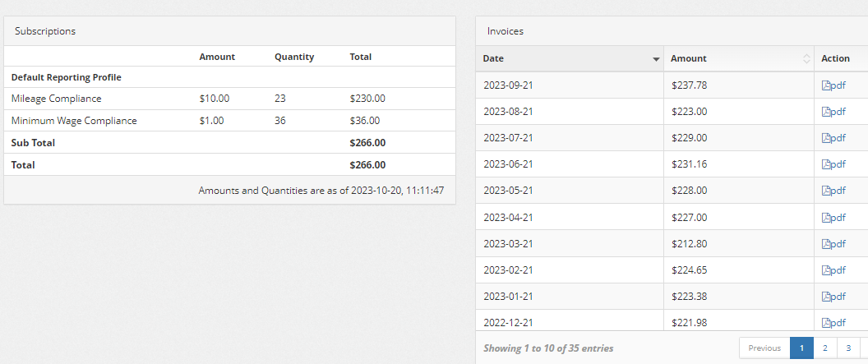The height and width of the screenshot is (364, 868).
Task: Download the 2023-08-21 invoice pdf
Action: tap(833, 112)
